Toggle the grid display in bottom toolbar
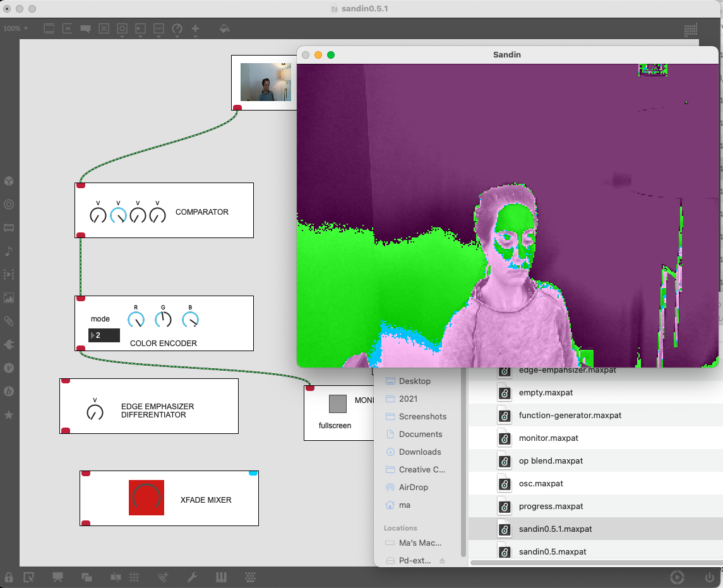Image resolution: width=723 pixels, height=588 pixels. (x=134, y=577)
